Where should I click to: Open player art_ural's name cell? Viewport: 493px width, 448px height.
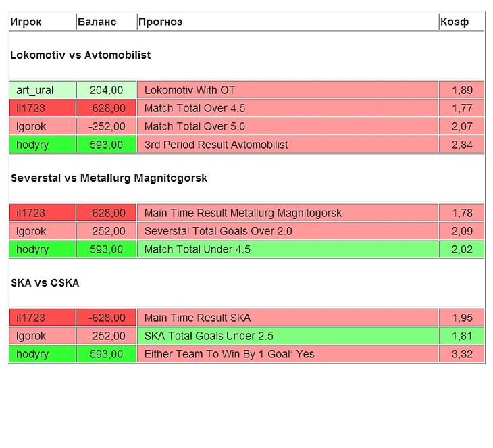(35, 90)
